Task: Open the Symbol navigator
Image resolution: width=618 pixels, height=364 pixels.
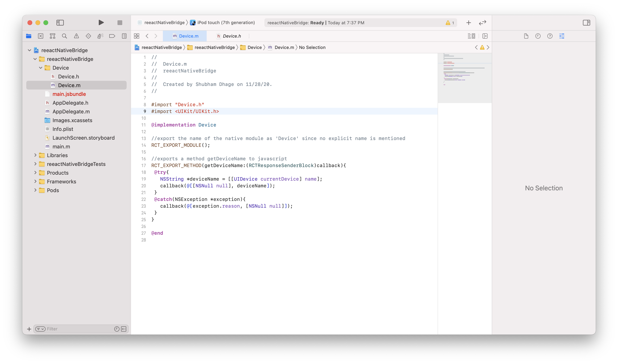Action: point(53,36)
